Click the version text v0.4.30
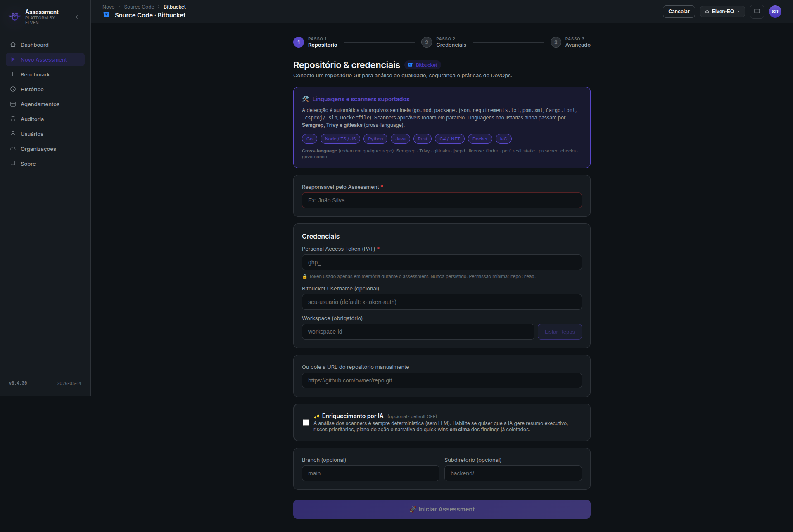The width and height of the screenshot is (793, 532). pos(18,383)
